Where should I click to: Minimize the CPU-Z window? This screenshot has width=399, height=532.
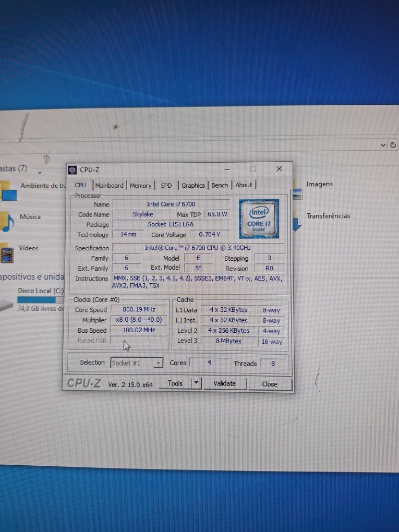pos(227,169)
